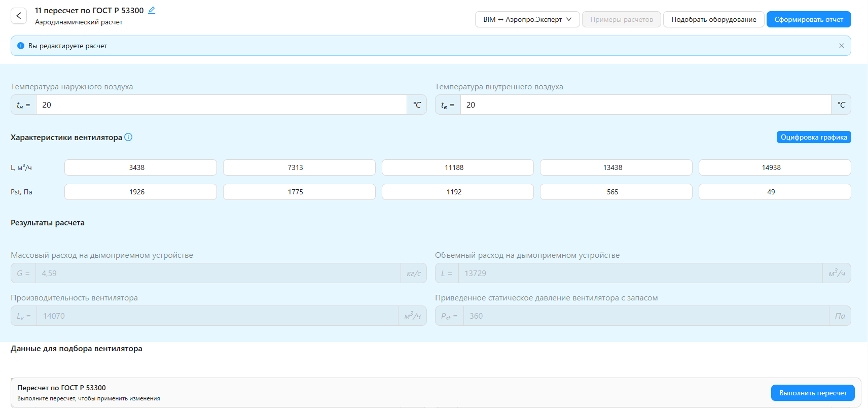Select the pressure field with value 49
Image resolution: width=868 pixels, height=408 pixels.
coord(774,192)
